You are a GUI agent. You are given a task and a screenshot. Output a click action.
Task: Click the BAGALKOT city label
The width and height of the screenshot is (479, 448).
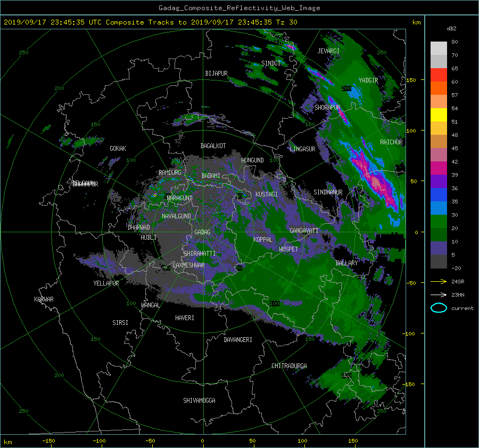213,146
